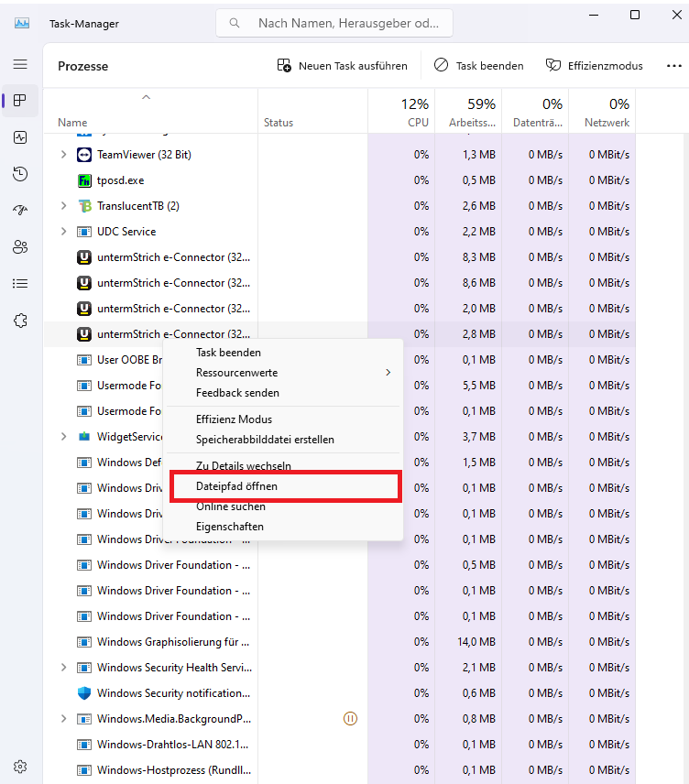Image resolution: width=689 pixels, height=784 pixels.
Task: Open the Users sidebar icon
Action: click(20, 247)
